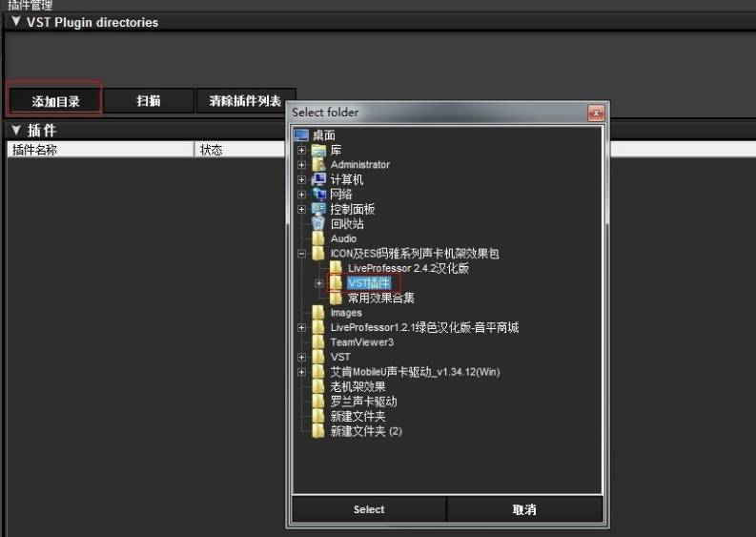Click the 罗兰声卡驱动 folder icon
Screen dimensions: 756x537
coord(318,402)
